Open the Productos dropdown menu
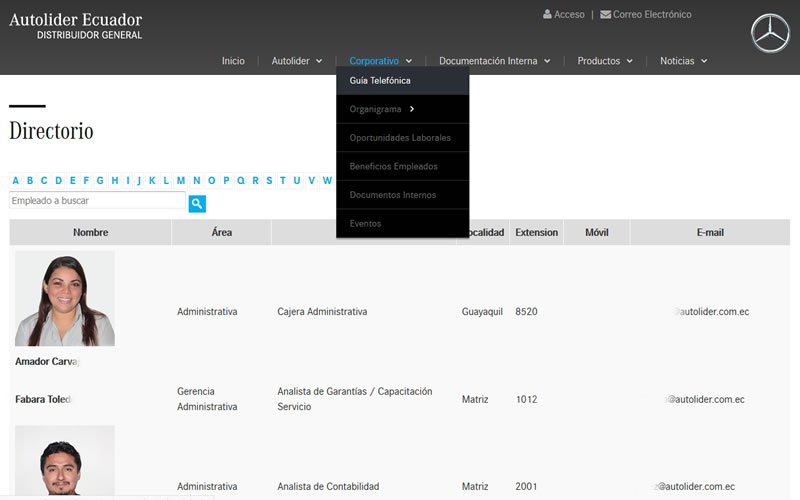This screenshot has width=800, height=500. (x=604, y=61)
